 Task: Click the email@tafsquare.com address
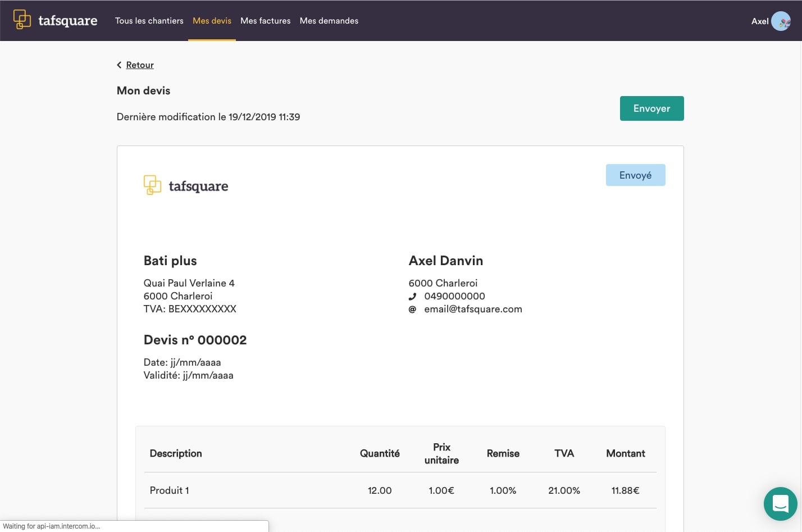pyautogui.click(x=473, y=309)
